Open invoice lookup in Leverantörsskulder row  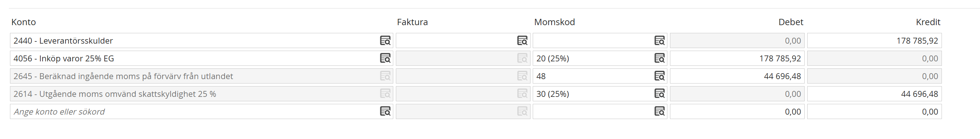[522, 41]
